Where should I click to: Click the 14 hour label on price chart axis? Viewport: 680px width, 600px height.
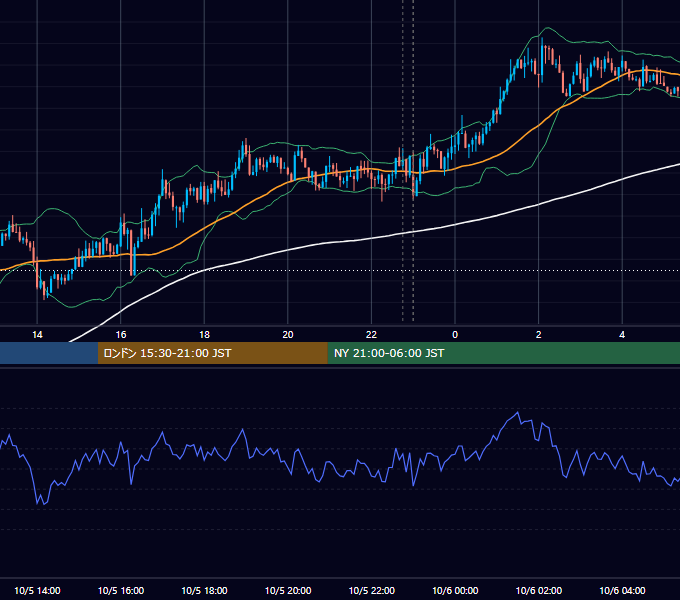[x=37, y=335]
